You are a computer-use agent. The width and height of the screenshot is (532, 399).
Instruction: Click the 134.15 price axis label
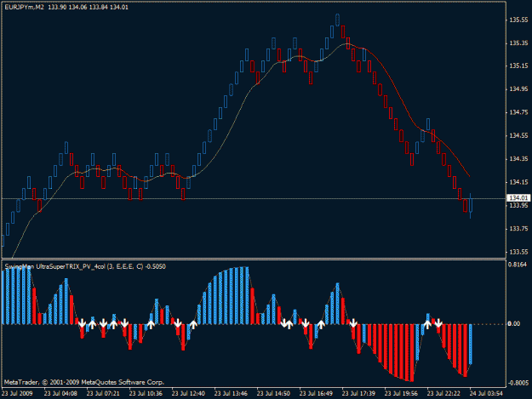[x=518, y=182]
